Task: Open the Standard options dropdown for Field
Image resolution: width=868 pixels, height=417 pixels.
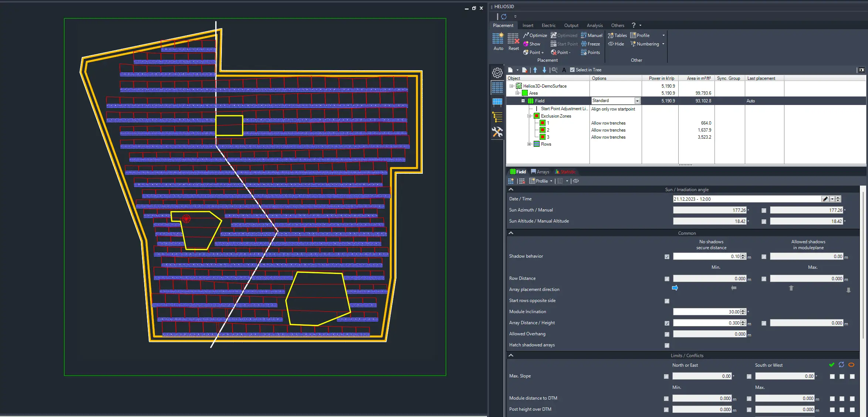Action: pyautogui.click(x=637, y=101)
